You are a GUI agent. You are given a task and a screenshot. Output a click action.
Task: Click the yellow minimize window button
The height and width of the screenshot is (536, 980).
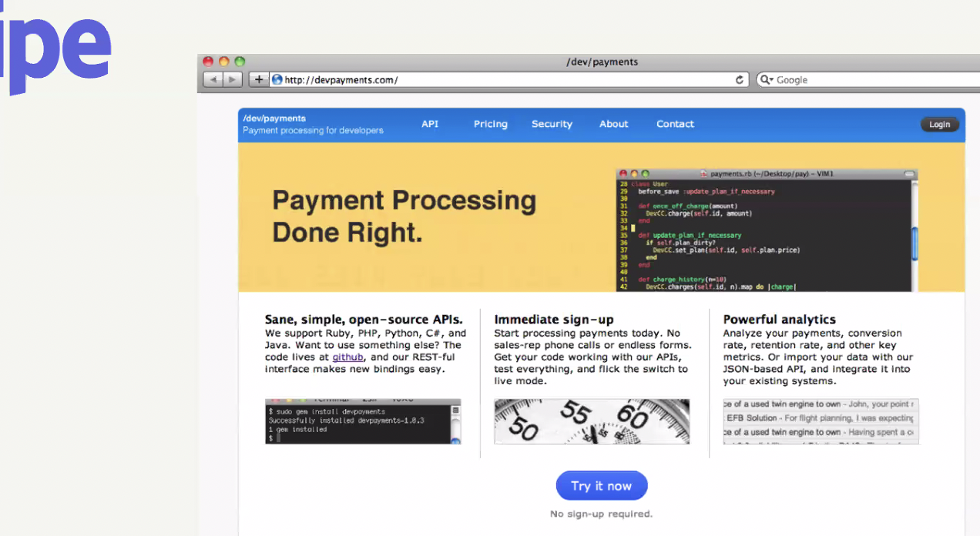(x=223, y=62)
